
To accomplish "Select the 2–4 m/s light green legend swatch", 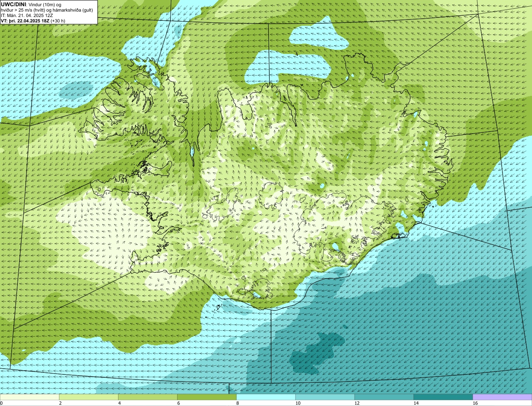I will pos(89,397).
